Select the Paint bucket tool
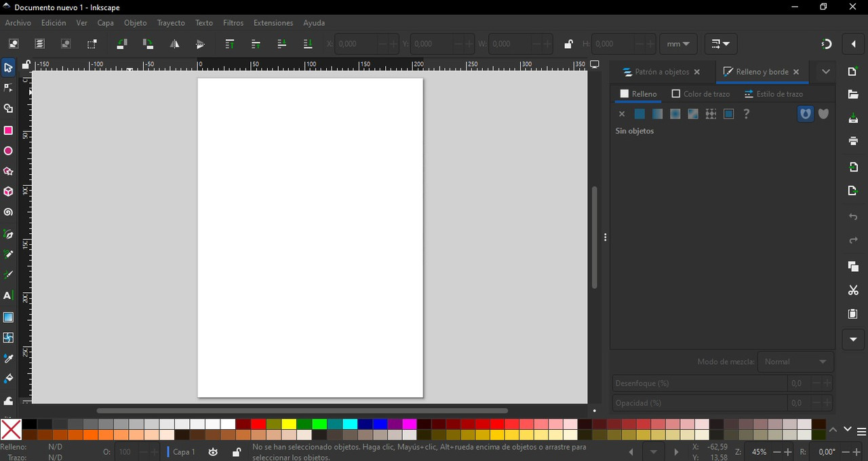Viewport: 868px width, 461px height. click(8, 378)
